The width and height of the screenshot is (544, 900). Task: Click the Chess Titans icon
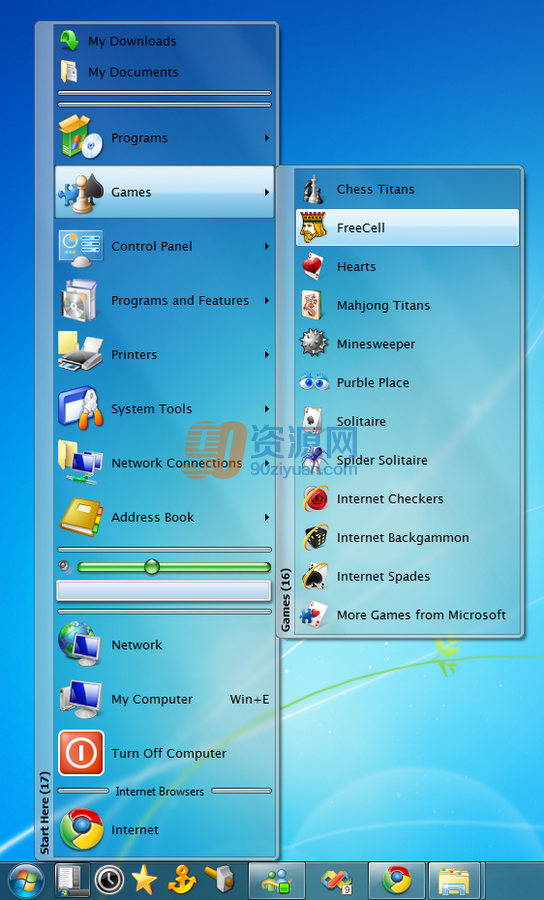314,189
